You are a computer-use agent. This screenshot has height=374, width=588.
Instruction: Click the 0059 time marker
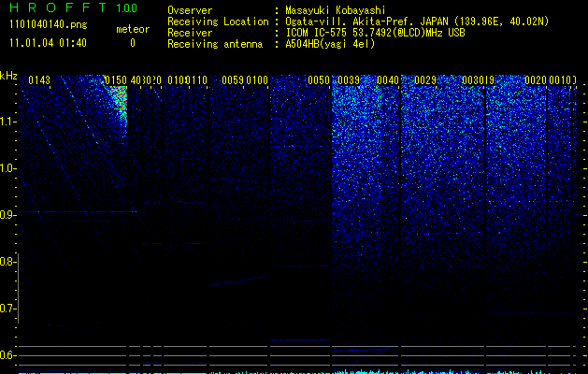[233, 80]
